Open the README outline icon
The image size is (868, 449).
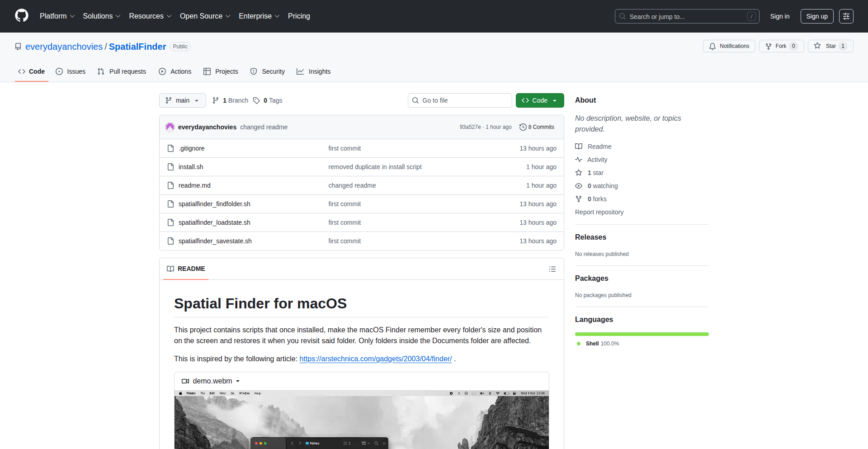[552, 269]
